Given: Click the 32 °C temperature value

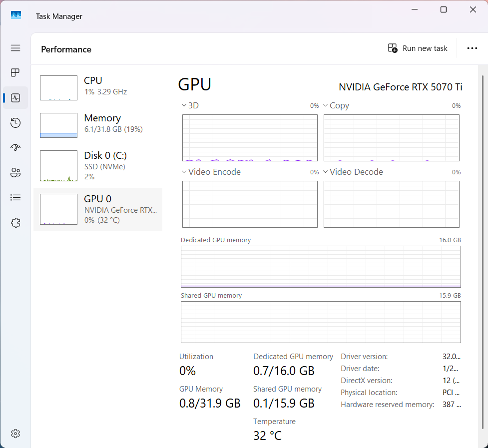Looking at the screenshot, I should 267,436.
